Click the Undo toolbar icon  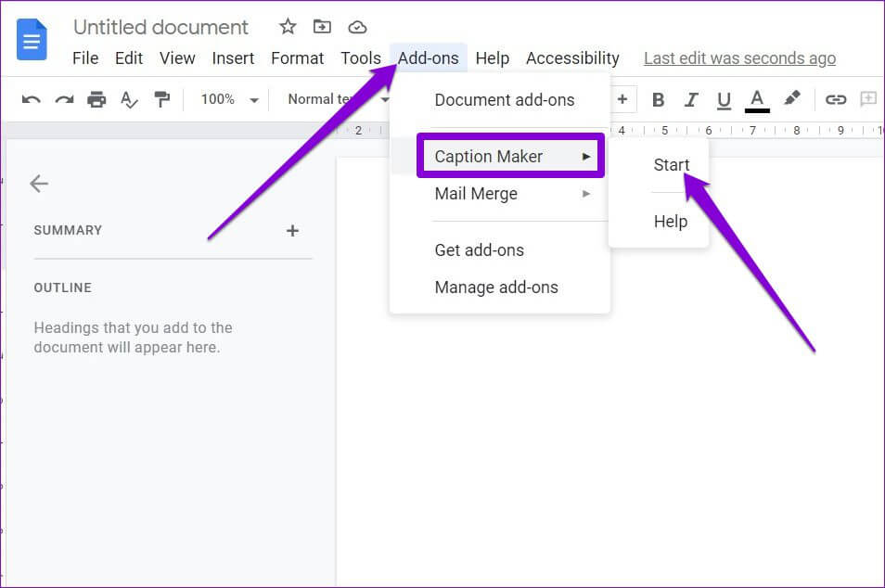(x=31, y=100)
